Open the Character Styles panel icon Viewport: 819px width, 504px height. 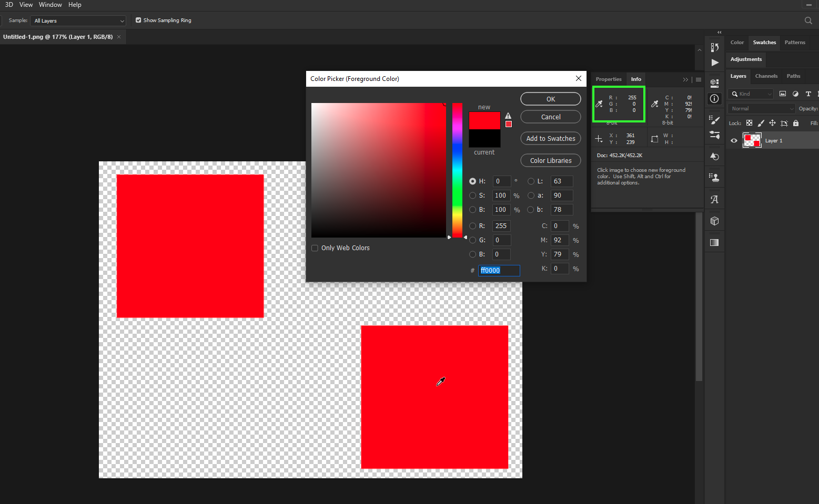tap(714, 199)
